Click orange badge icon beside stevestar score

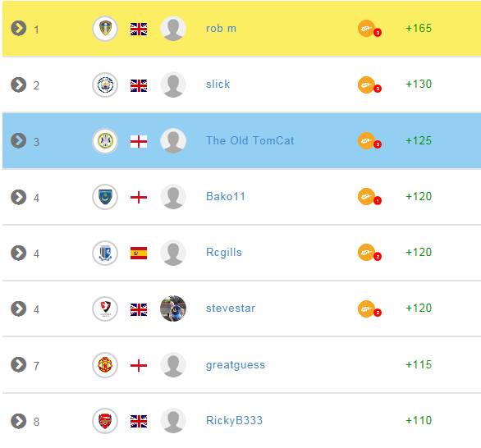[369, 309]
